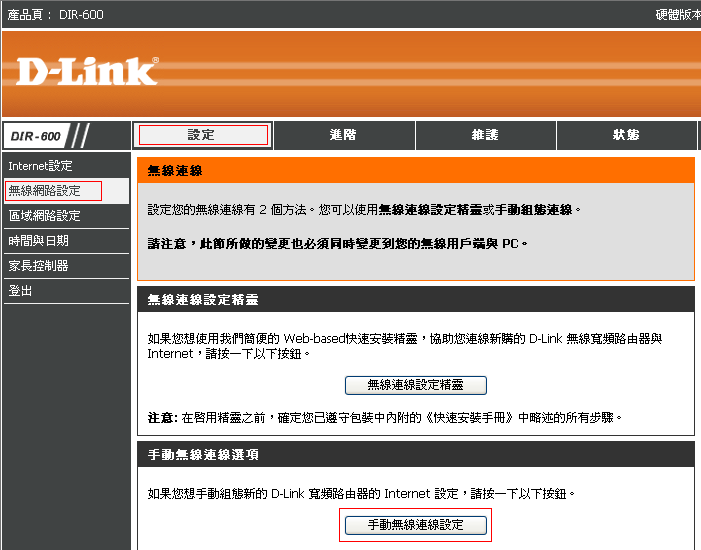Switch to the 進階 tab
The image size is (701, 550).
pyautogui.click(x=344, y=135)
